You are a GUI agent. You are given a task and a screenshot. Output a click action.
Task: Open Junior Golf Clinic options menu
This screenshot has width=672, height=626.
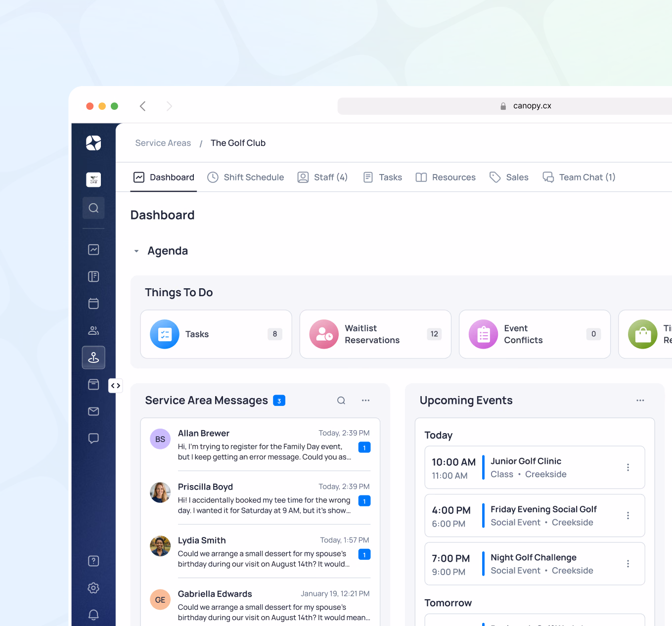click(x=628, y=467)
